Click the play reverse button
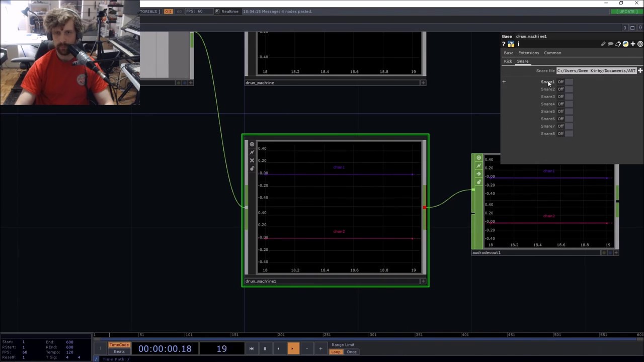This screenshot has width=644, height=362. pos(278,348)
